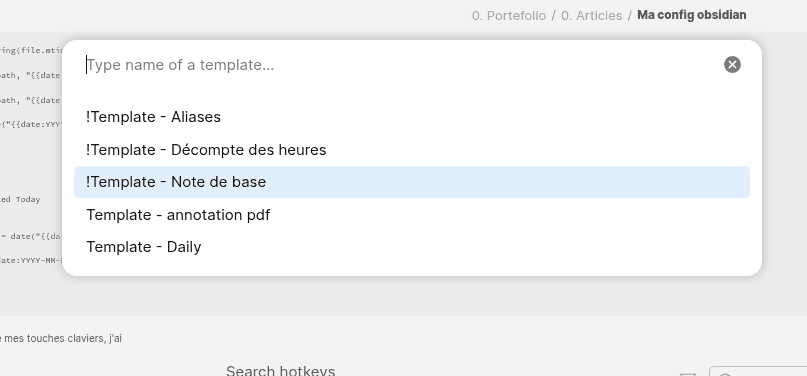807x376 pixels.
Task: Insert the '!Template - Note de base' template
Action: click(412, 182)
